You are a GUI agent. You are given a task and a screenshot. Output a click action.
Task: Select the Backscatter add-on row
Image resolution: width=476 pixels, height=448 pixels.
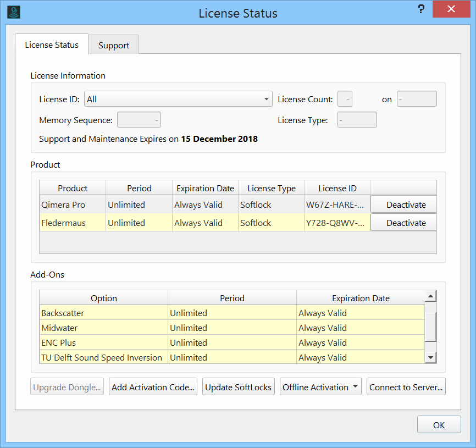103,313
